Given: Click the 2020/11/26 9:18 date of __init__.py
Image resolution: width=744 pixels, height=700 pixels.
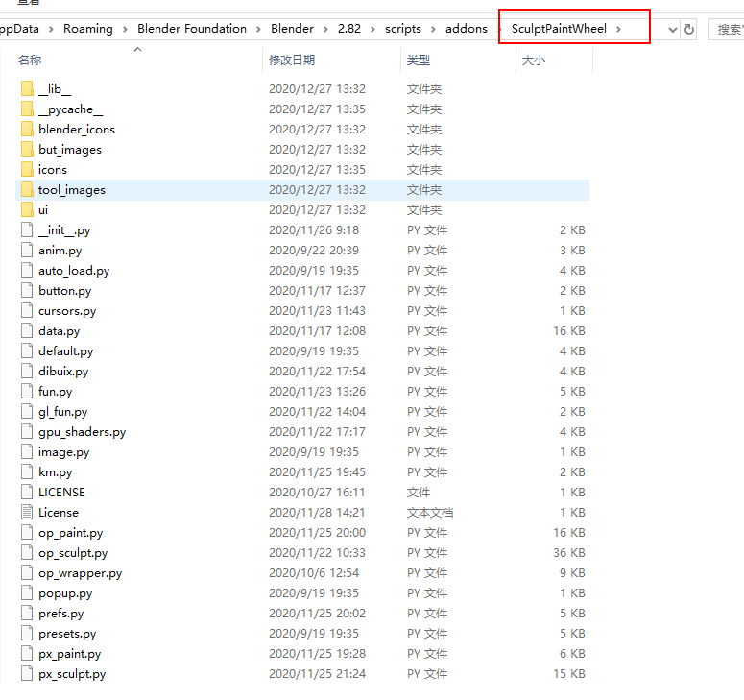Looking at the screenshot, I should (x=314, y=229).
